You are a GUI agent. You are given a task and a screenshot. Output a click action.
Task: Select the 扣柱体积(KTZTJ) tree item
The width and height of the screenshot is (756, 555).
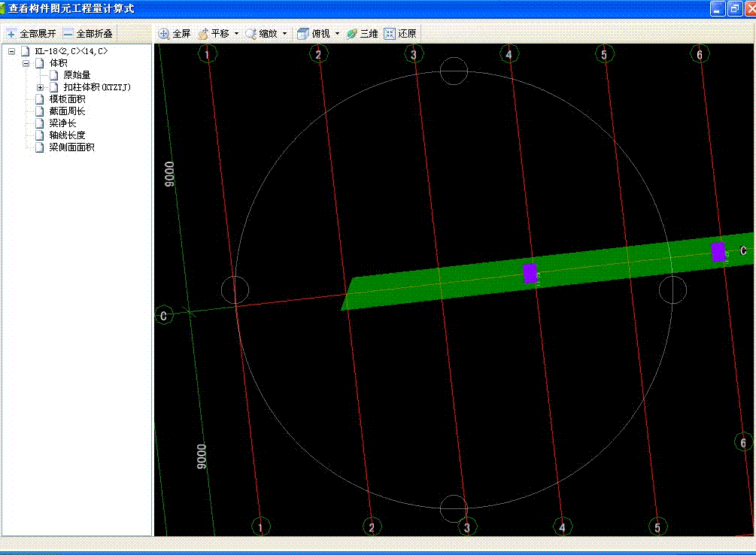pyautogui.click(x=97, y=87)
